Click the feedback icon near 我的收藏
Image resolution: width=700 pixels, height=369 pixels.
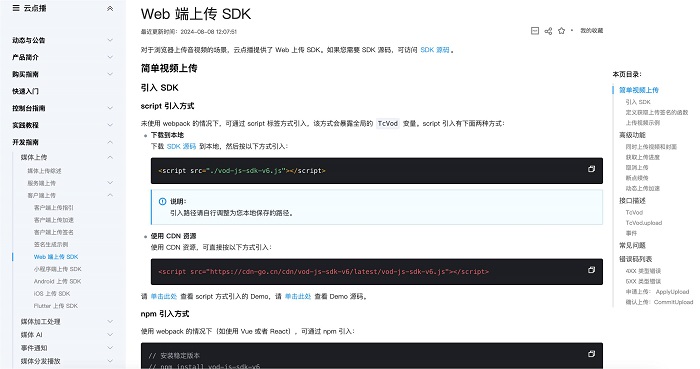pyautogui.click(x=535, y=31)
